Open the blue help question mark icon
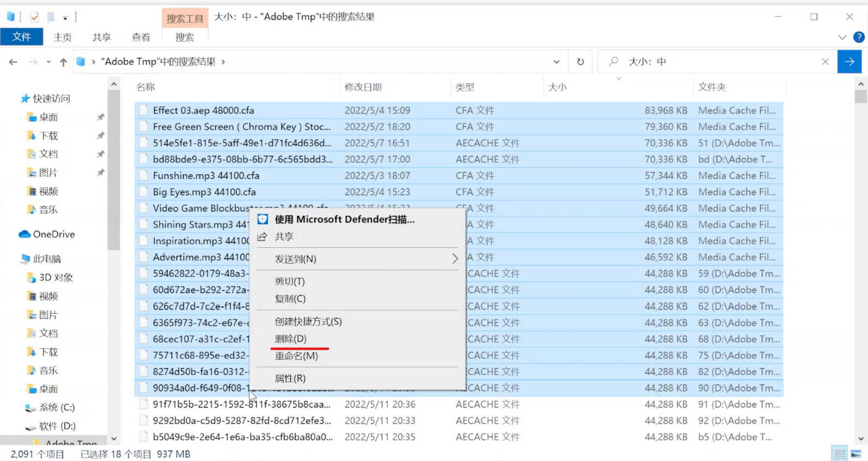The height and width of the screenshot is (461, 868). 859,37
